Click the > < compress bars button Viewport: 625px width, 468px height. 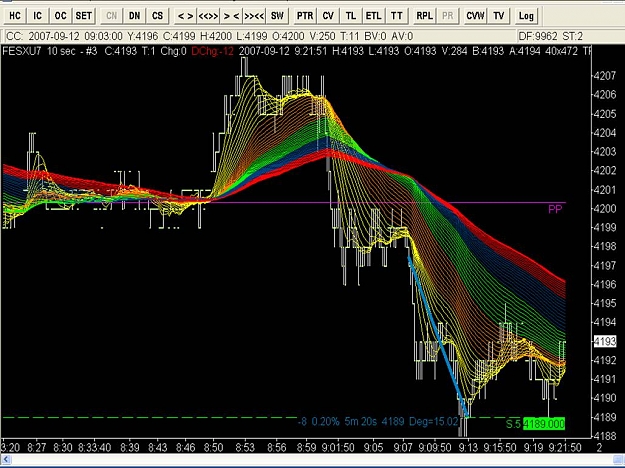point(232,16)
